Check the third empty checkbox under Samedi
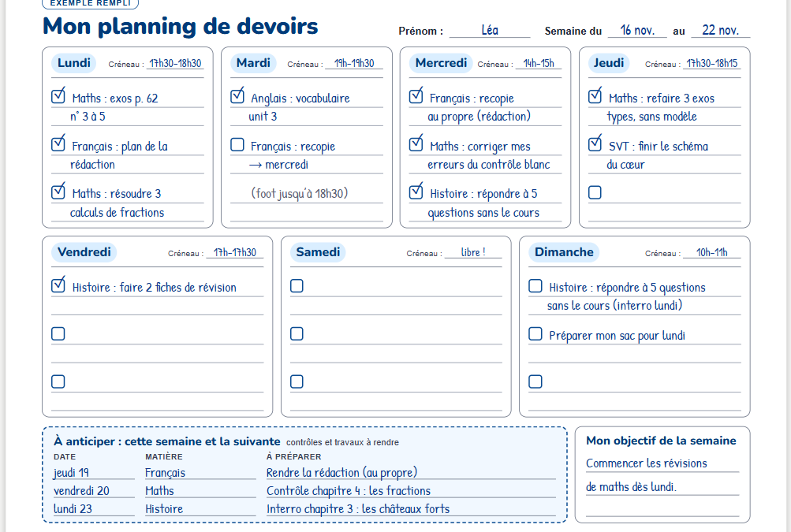The image size is (791, 532). click(297, 381)
